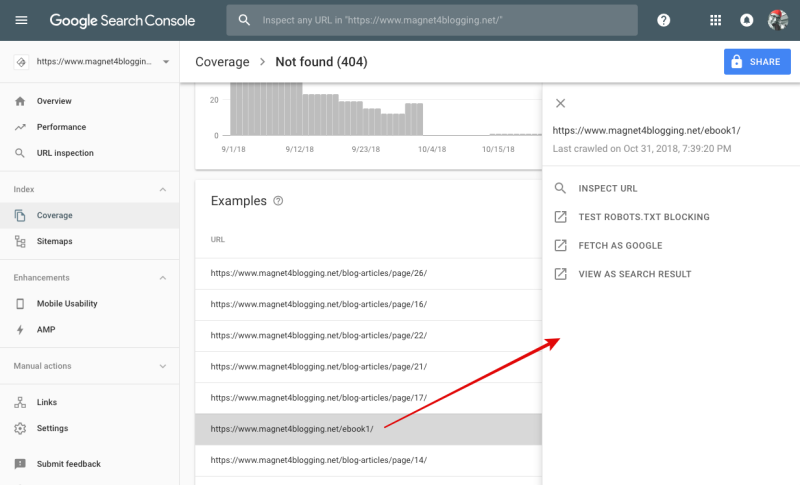Click the Inspect URL magnifier icon in panel
Image resolution: width=800 pixels, height=485 pixels.
coord(560,188)
